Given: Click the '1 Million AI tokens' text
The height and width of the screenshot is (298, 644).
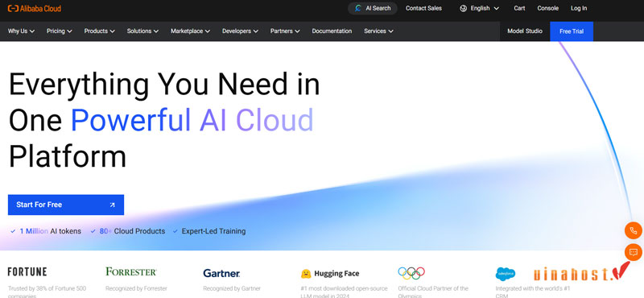Looking at the screenshot, I should click(50, 231).
